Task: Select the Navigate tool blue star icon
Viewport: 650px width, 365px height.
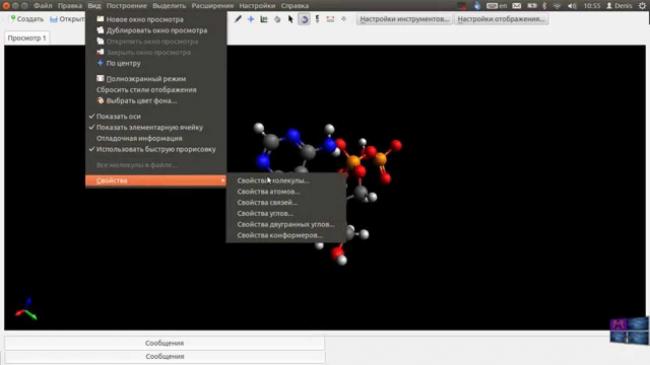Action: click(251, 19)
